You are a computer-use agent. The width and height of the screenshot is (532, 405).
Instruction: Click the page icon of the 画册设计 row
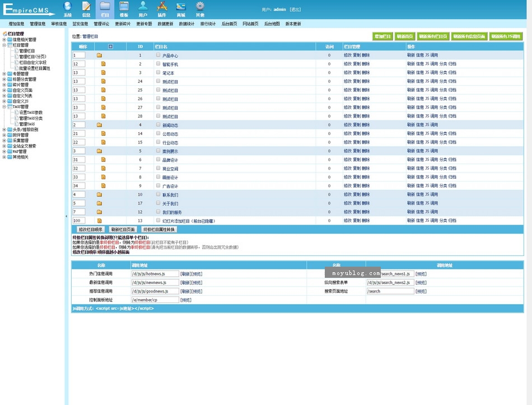pyautogui.click(x=103, y=177)
